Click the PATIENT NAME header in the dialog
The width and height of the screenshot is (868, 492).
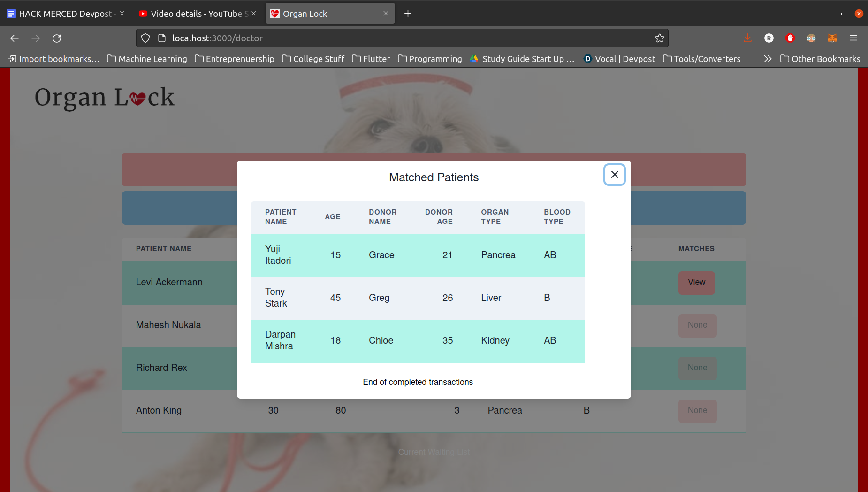[281, 217]
